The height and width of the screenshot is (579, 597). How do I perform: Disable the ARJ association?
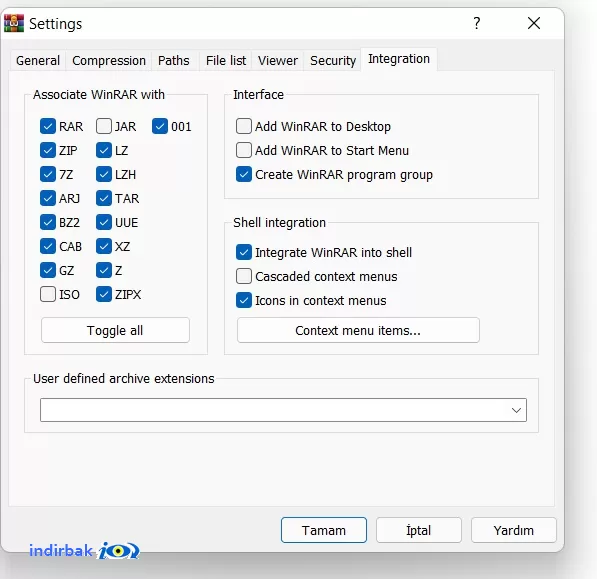[x=48, y=198]
